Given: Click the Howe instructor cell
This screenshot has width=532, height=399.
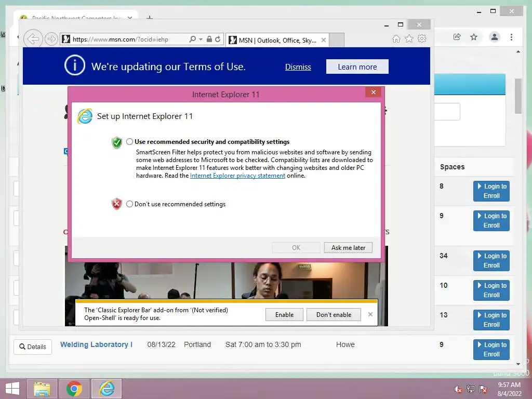Looking at the screenshot, I should click(345, 345).
